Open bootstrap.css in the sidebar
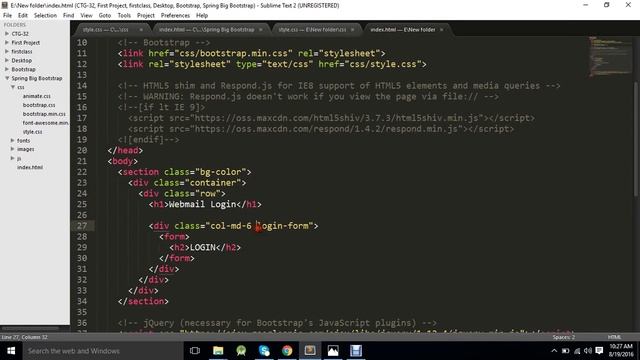Viewport: 640px width, 360px height. click(x=39, y=105)
